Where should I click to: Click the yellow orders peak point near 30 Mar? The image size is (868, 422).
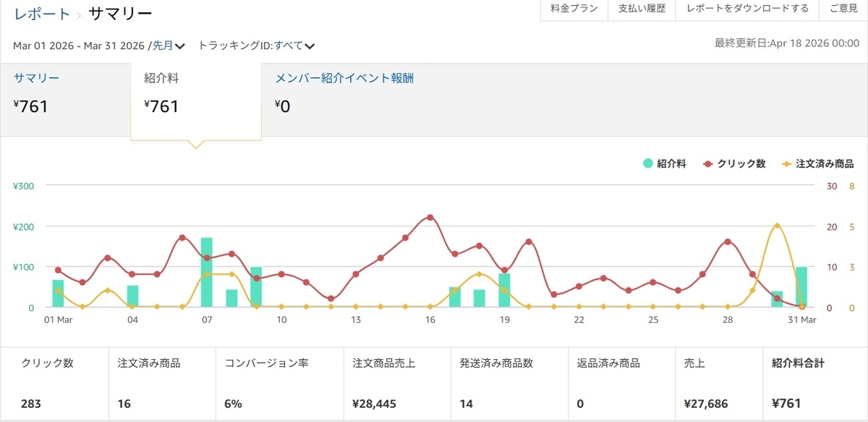[777, 225]
